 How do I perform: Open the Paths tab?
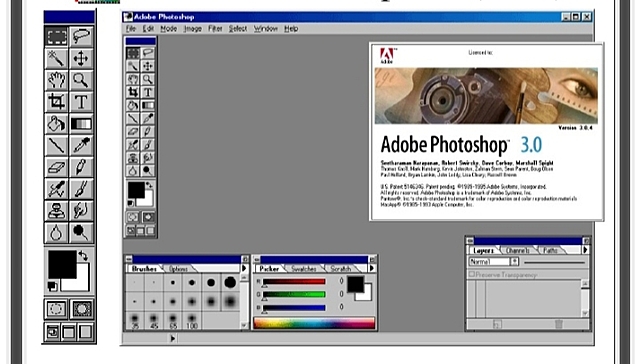pos(550,250)
